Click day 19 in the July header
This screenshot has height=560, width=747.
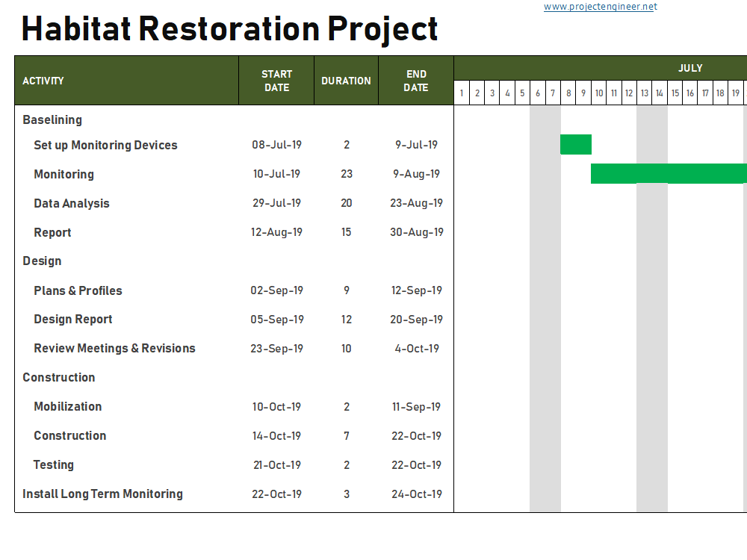tap(736, 93)
